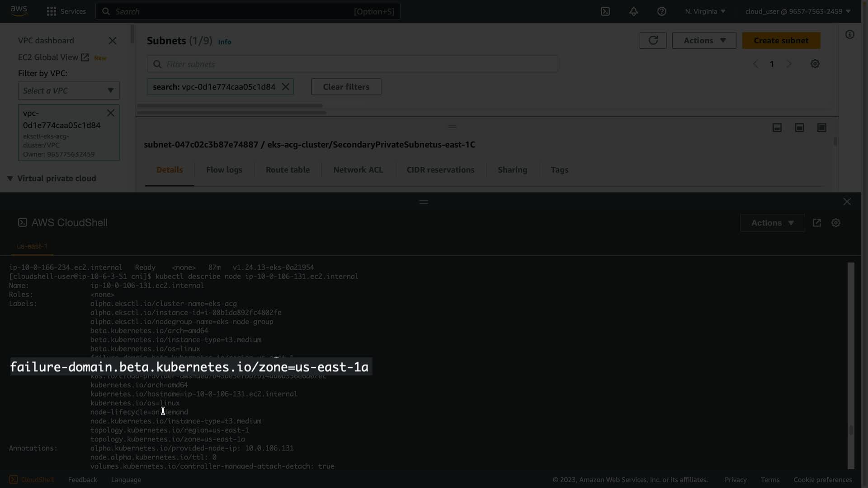Viewport: 868px width, 488px height.
Task: Collapse the Virtual private cloud section
Action: [10, 178]
